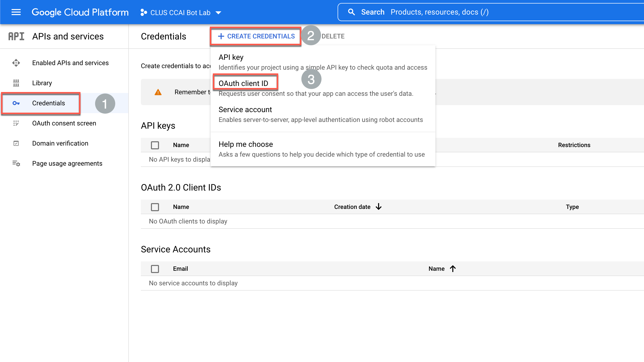The height and width of the screenshot is (362, 644).
Task: Click the Service Accounts Name up arrow icon
Action: coord(453,269)
